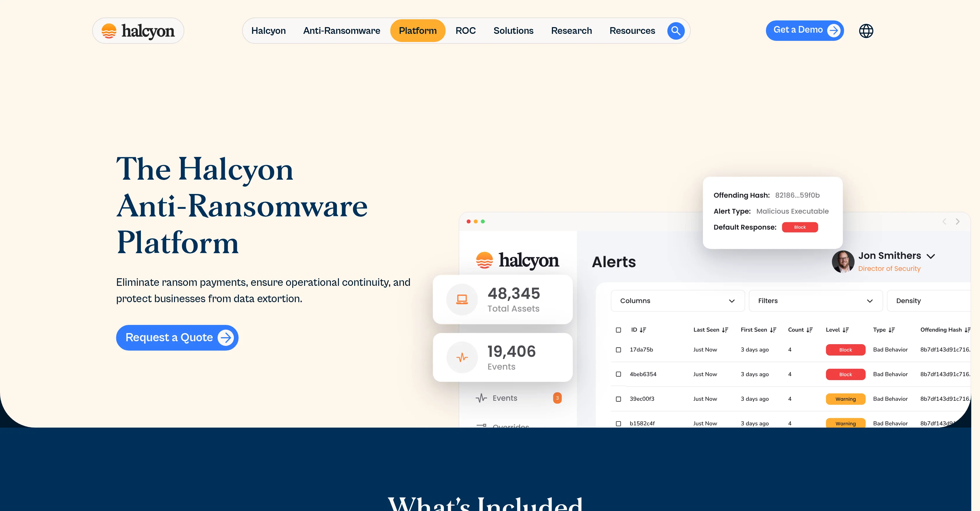Open the Filters dropdown

tap(816, 301)
